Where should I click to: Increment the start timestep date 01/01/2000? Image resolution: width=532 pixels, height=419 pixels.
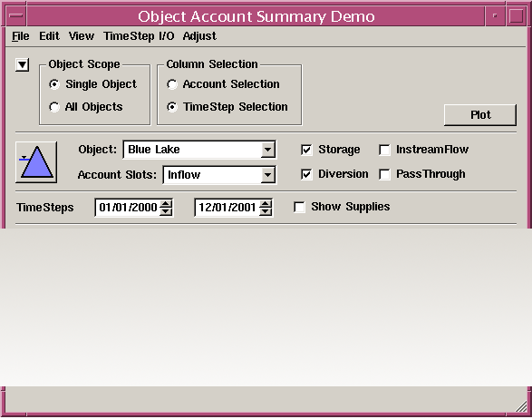[166, 204]
